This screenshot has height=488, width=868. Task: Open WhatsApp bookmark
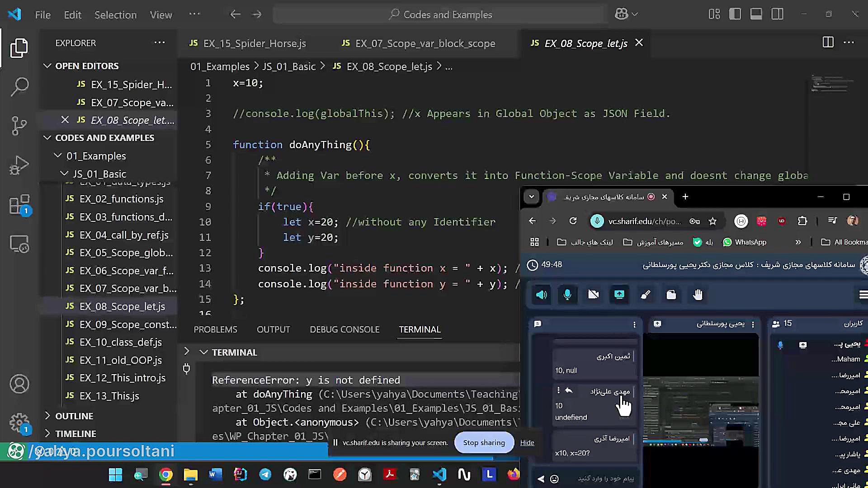tap(745, 242)
